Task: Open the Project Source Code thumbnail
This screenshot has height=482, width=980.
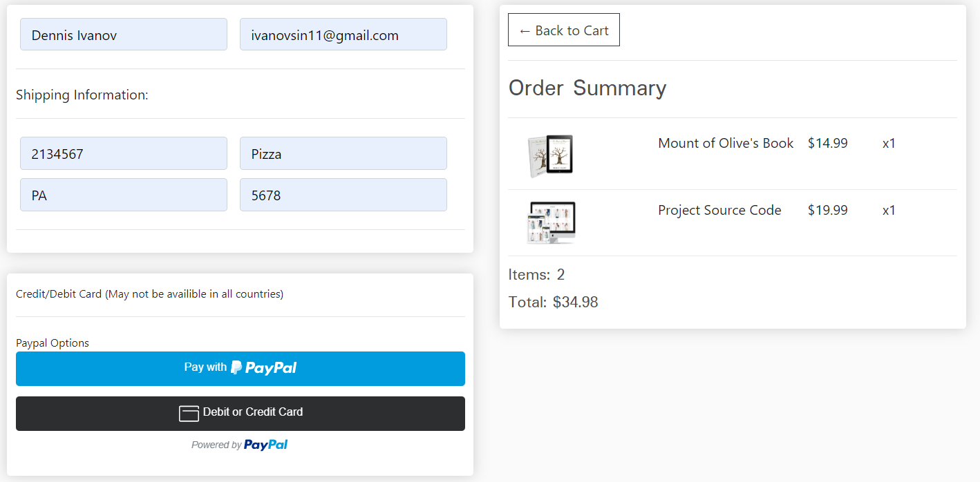Action: pyautogui.click(x=551, y=222)
